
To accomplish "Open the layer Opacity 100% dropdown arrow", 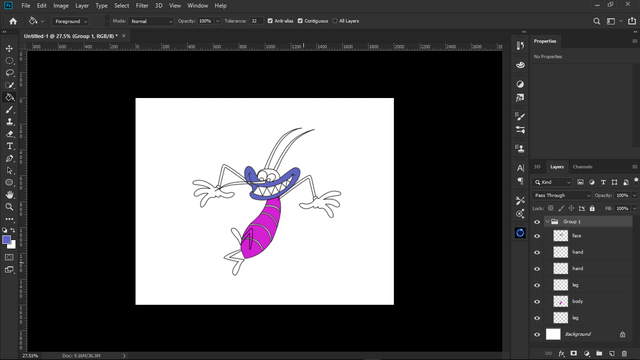I will point(634,196).
